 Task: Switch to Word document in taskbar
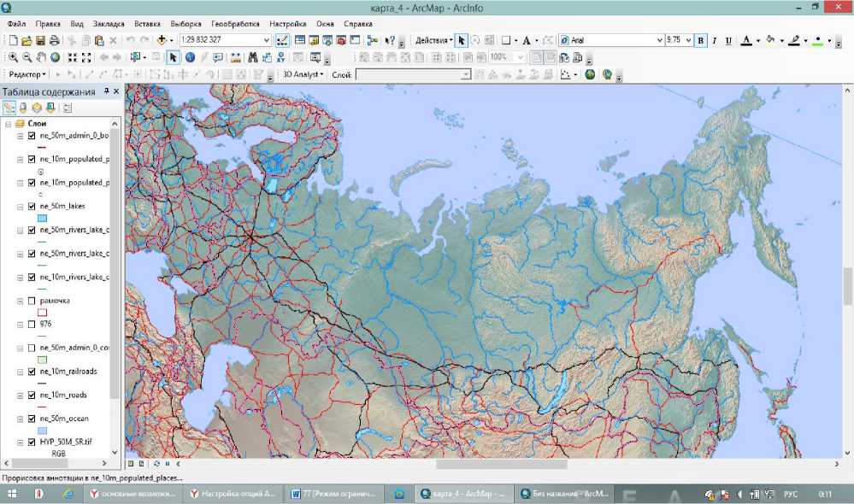(x=335, y=494)
